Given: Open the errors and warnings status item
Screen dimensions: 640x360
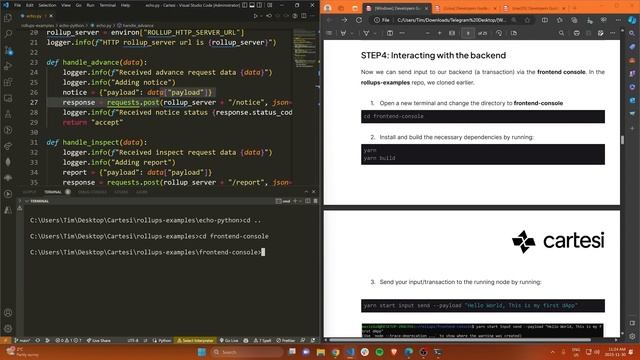Looking at the screenshot, I should 69,340.
